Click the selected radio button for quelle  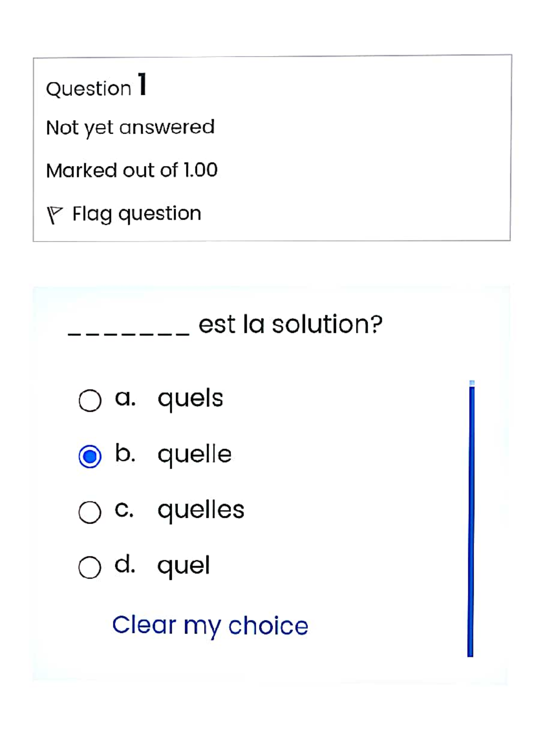[90, 456]
